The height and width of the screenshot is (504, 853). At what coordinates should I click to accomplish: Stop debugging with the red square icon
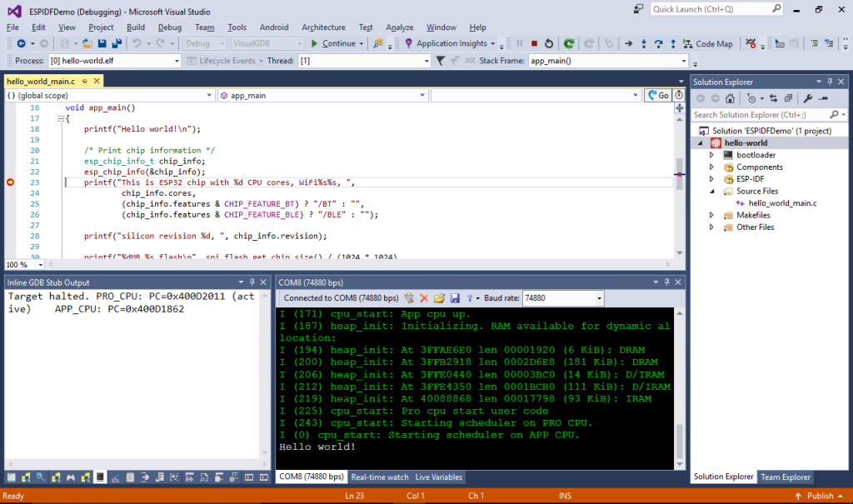tap(535, 43)
